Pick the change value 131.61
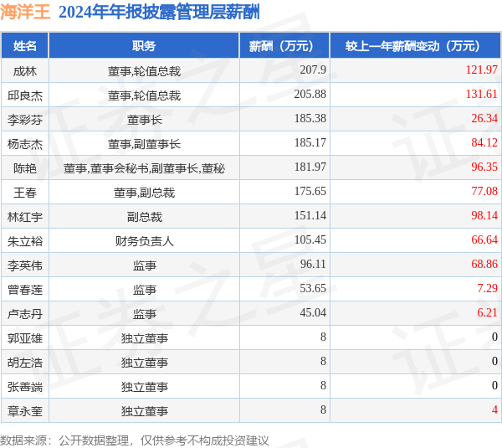 (x=482, y=94)
